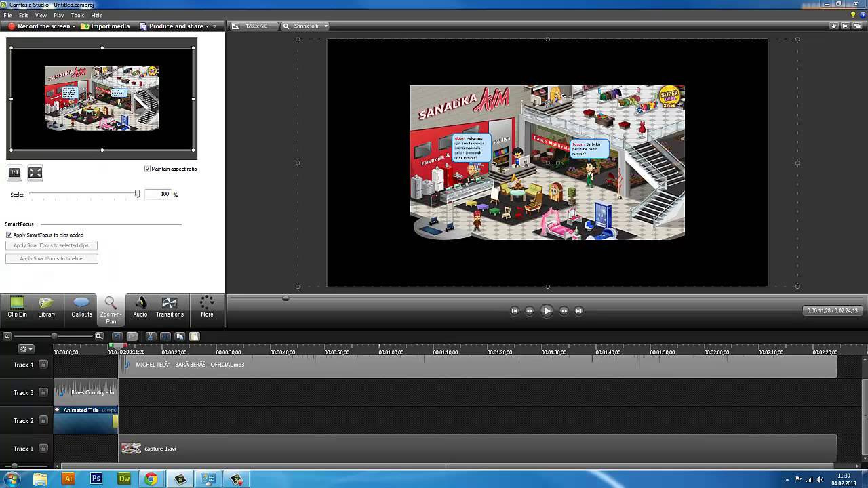Open the Edit menu
The height and width of the screenshot is (488, 868).
coord(24,15)
